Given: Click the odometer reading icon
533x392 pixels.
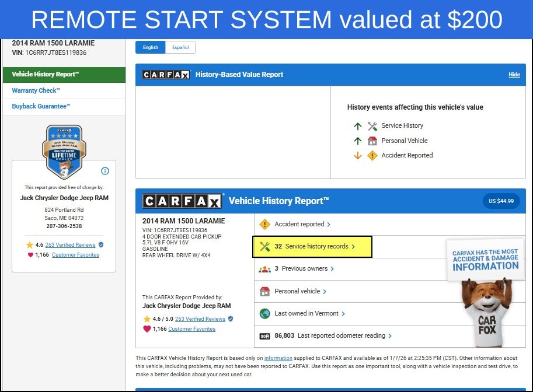Looking at the screenshot, I should 264,336.
